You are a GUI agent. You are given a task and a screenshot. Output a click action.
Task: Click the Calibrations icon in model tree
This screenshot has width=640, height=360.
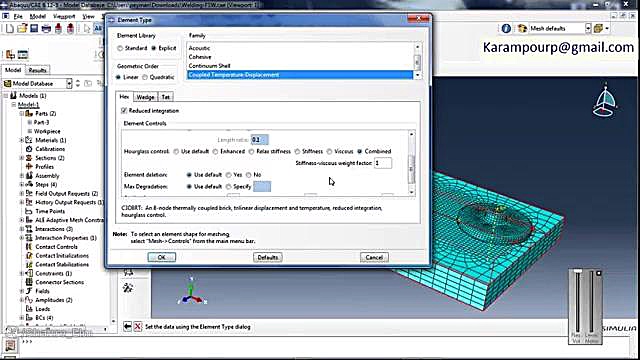click(29, 149)
